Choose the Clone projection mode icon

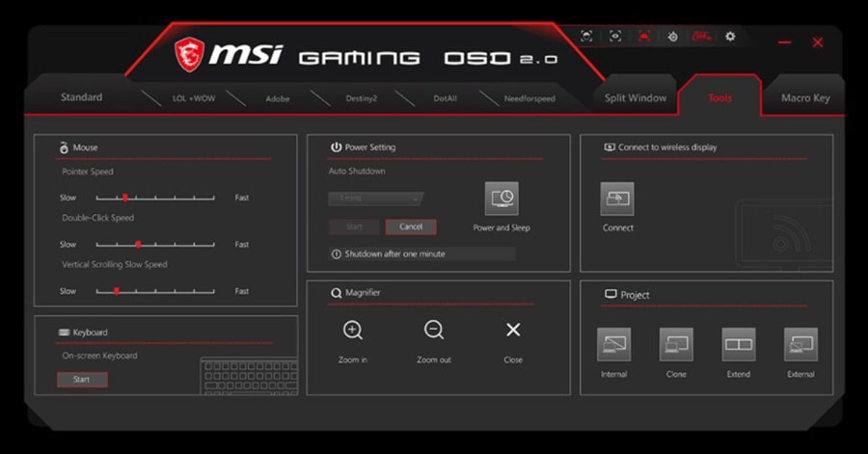click(x=676, y=344)
